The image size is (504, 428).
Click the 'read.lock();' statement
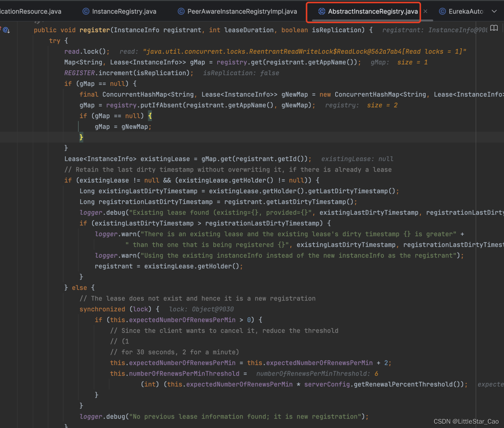[87, 52]
